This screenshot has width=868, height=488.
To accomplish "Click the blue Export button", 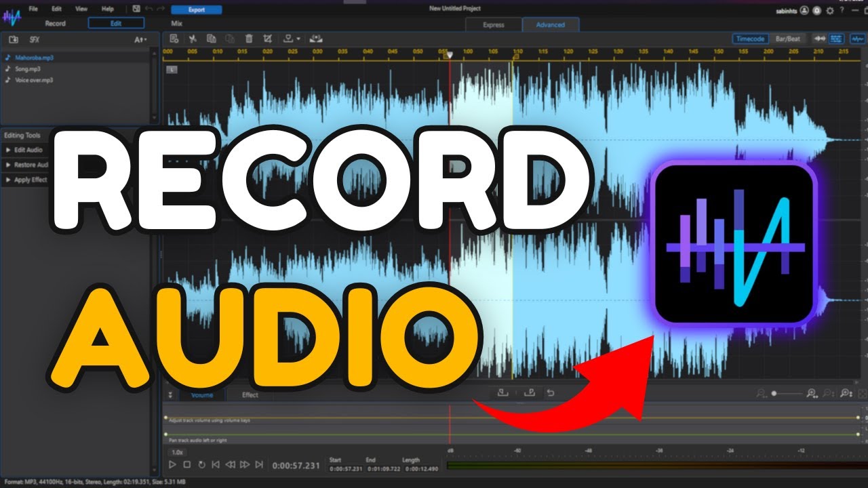I will [197, 9].
